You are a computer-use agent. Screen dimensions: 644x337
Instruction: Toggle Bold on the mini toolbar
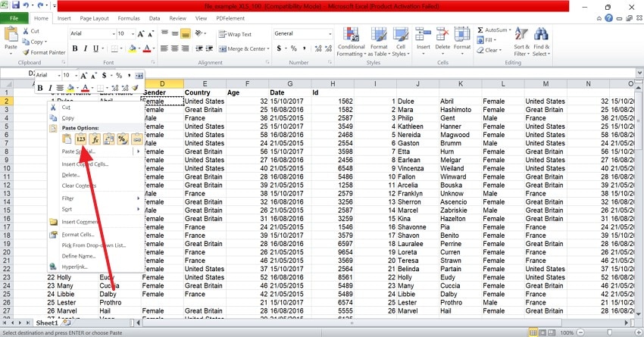click(40, 88)
